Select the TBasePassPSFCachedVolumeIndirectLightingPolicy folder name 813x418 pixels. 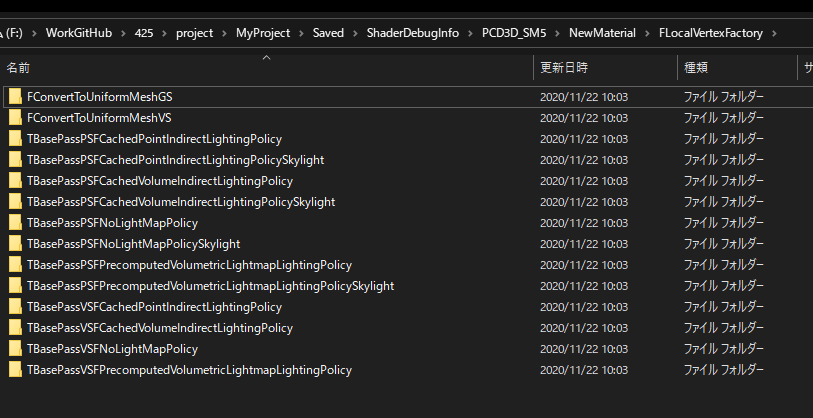[160, 181]
